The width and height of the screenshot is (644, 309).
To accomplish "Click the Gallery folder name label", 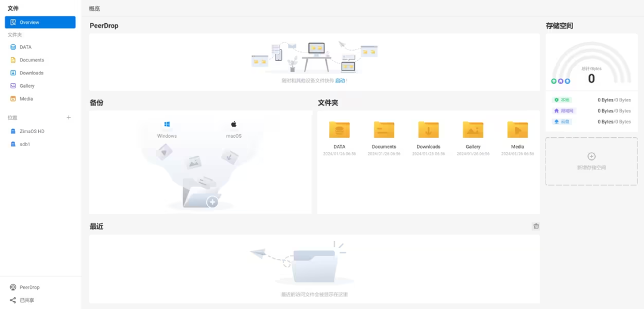I will [x=473, y=147].
